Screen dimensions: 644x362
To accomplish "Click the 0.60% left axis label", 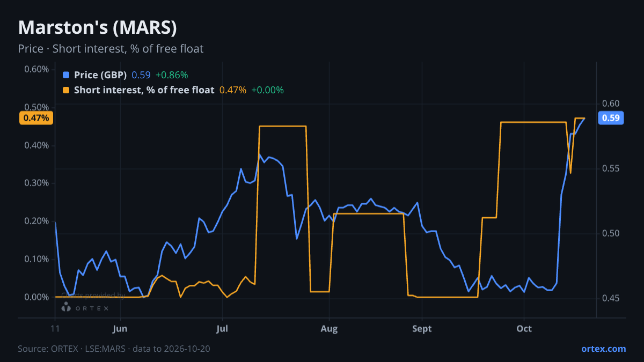I will click(37, 69).
